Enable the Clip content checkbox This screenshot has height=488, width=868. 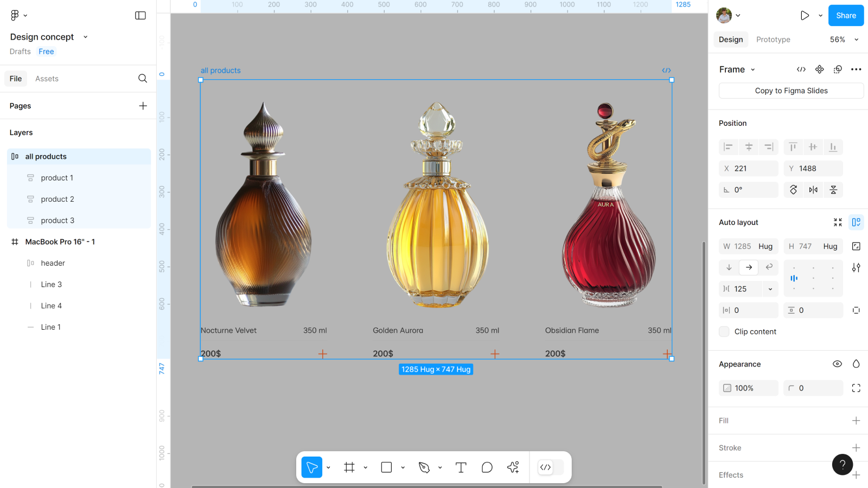(724, 332)
